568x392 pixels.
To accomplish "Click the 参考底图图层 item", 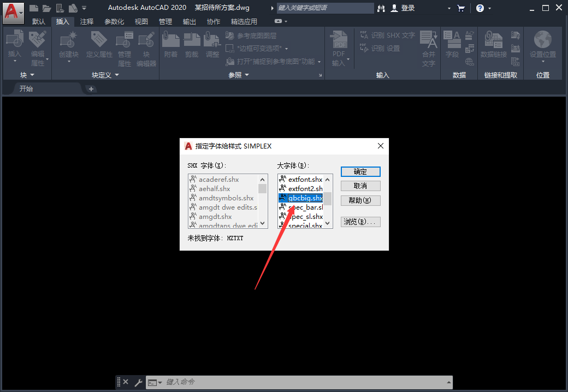I will [251, 35].
